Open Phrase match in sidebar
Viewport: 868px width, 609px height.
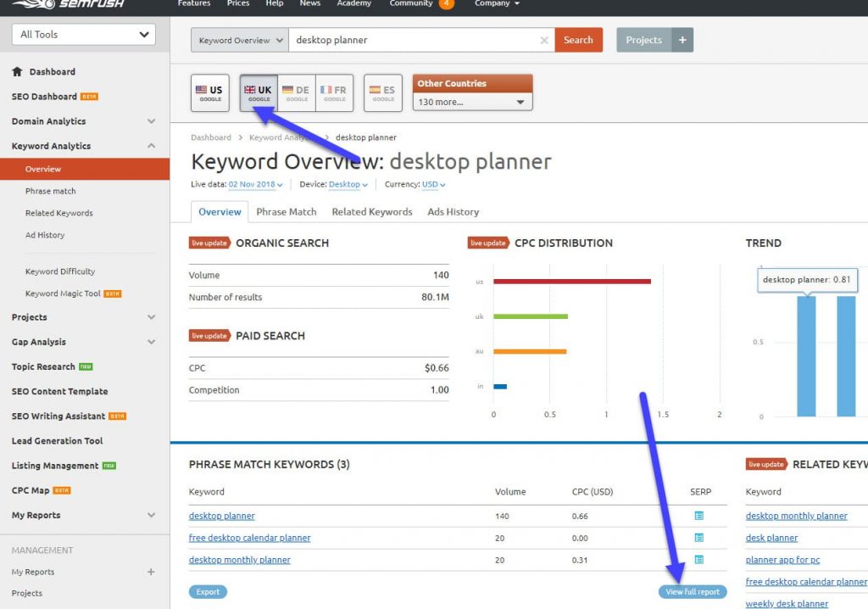[50, 191]
